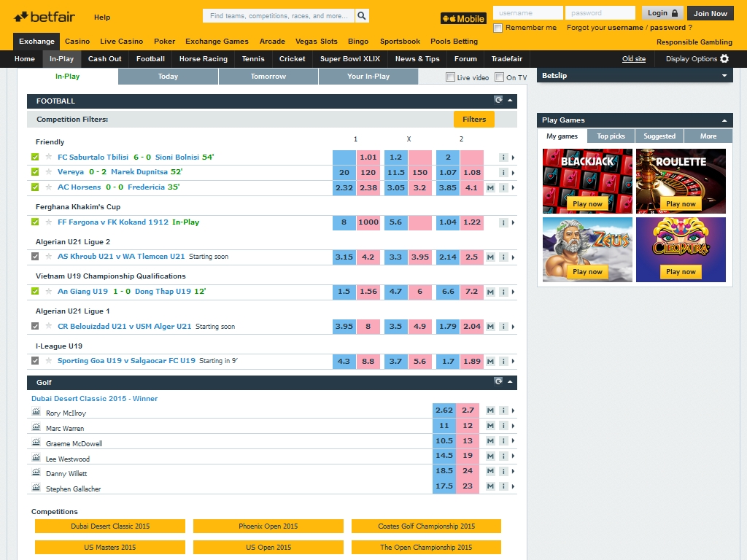
Task: Toggle the On TV checkbox
Action: click(x=500, y=77)
